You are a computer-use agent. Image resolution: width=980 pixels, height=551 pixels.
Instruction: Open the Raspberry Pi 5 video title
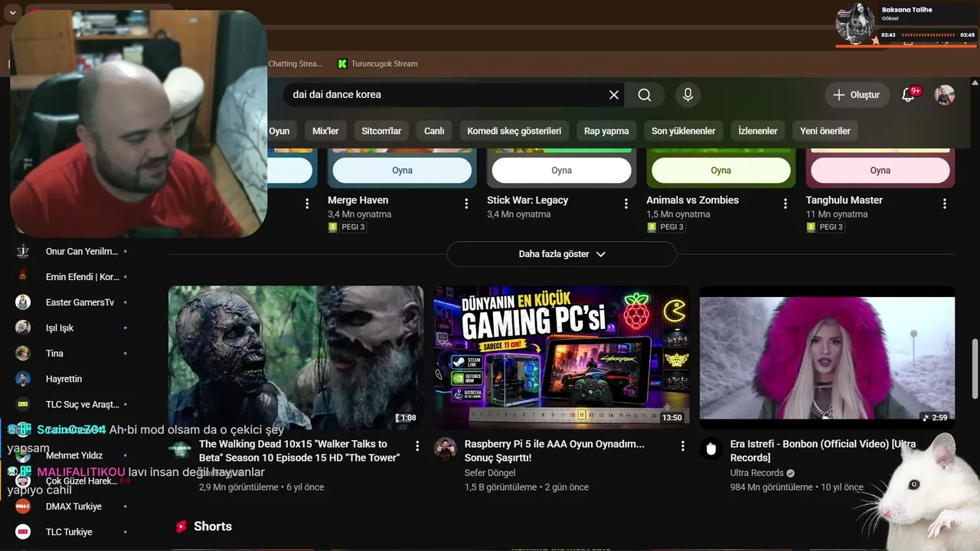click(554, 451)
